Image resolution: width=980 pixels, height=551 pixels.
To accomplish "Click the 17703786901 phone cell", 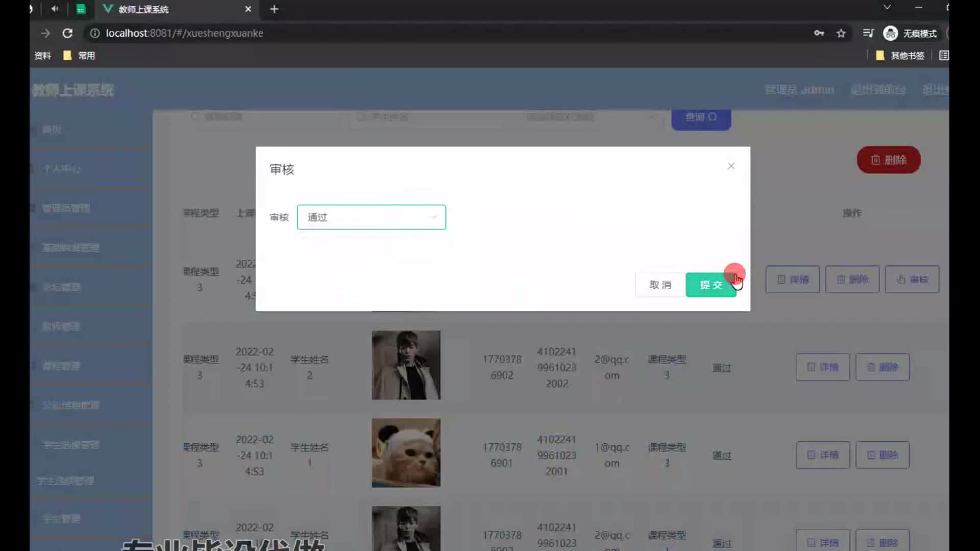I will [x=502, y=455].
